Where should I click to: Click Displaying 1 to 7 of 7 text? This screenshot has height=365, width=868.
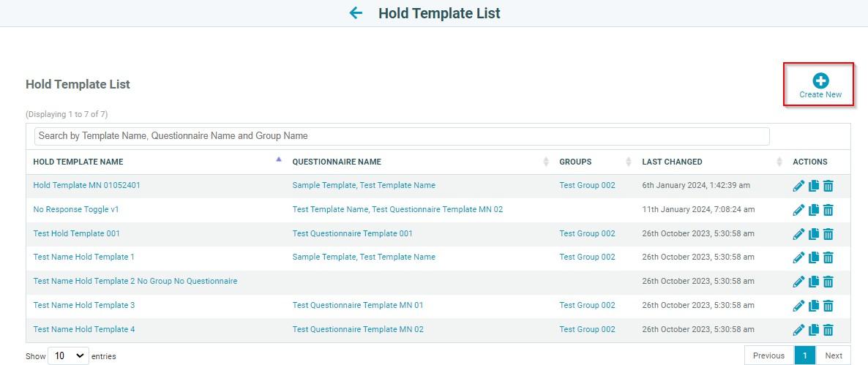click(x=67, y=115)
